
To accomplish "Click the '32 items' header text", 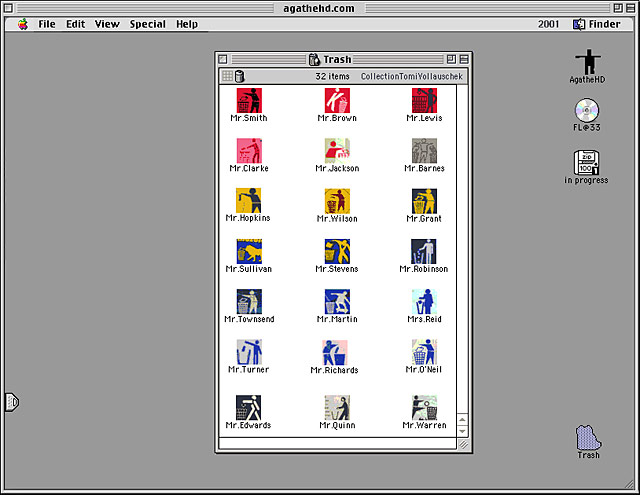I will point(332,76).
